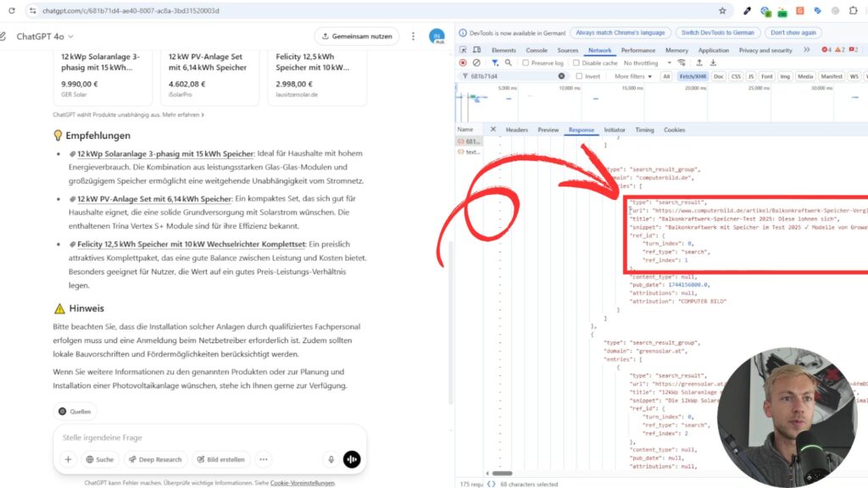Enable the Suche web search button
The height and width of the screenshot is (488, 868).
pos(100,459)
